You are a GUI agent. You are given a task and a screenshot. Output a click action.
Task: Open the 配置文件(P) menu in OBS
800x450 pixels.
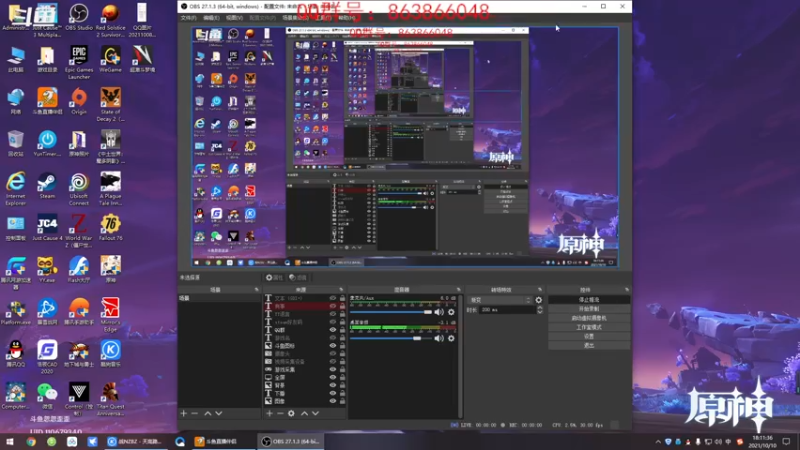click(x=262, y=18)
